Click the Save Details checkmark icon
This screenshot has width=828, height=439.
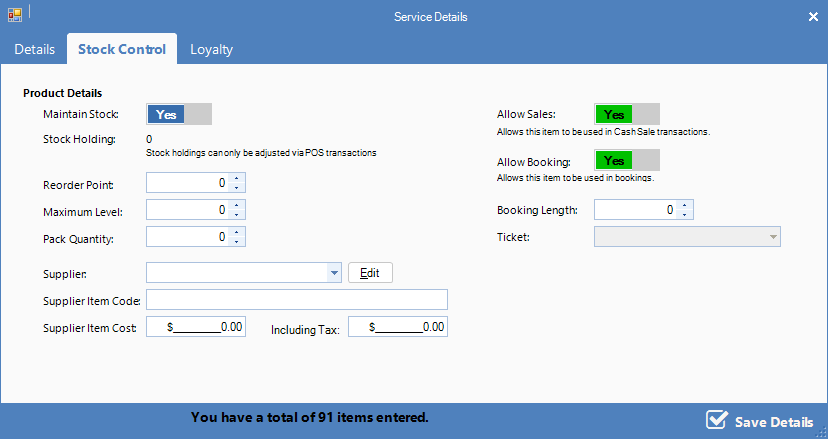click(716, 420)
